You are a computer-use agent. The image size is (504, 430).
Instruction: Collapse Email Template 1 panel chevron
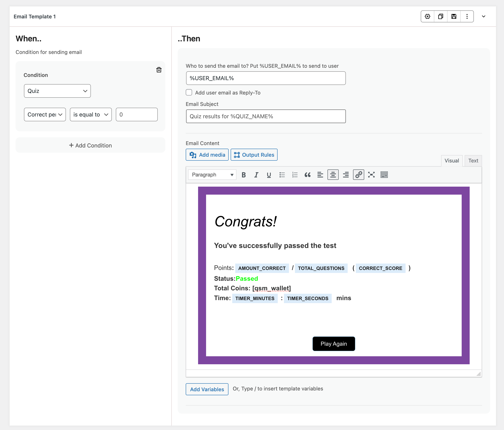point(484,16)
